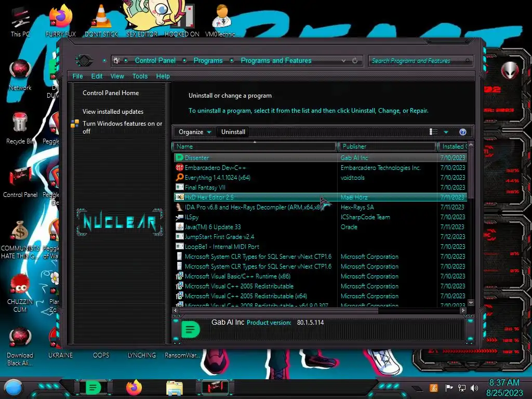Open This PC desktop icon
Image resolution: width=532 pixels, height=399 pixels.
coord(20,22)
